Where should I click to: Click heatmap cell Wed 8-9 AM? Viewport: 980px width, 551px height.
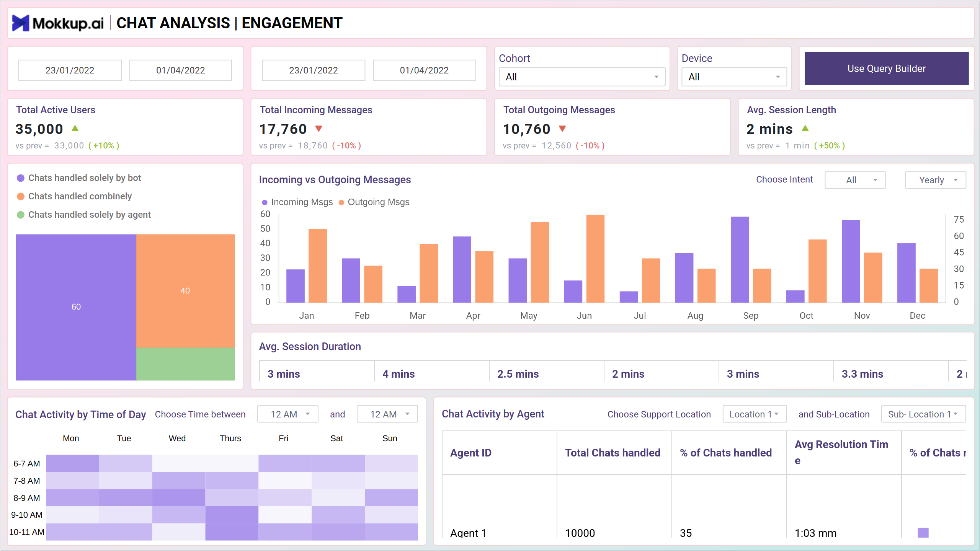[179, 497]
